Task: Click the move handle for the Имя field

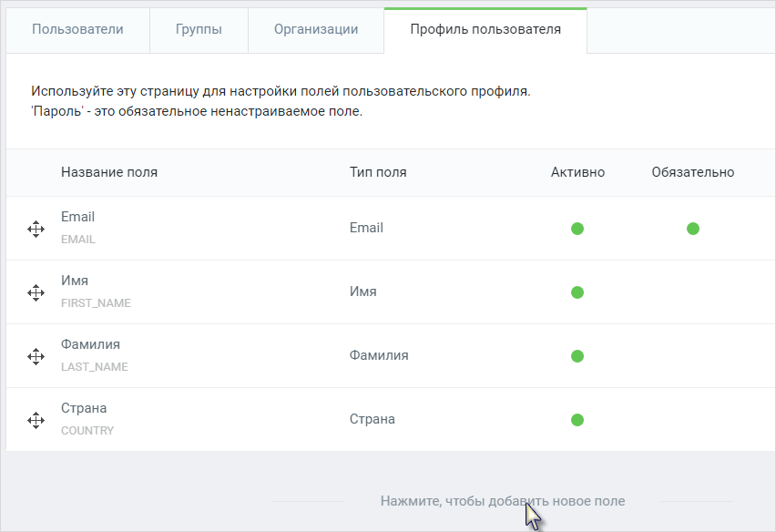Action: [x=36, y=293]
